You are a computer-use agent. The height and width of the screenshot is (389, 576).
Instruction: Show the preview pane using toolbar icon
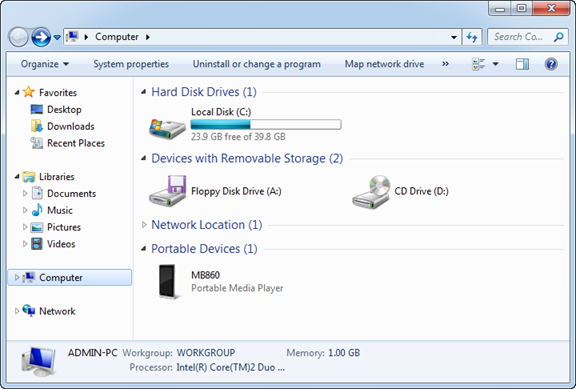click(x=522, y=64)
